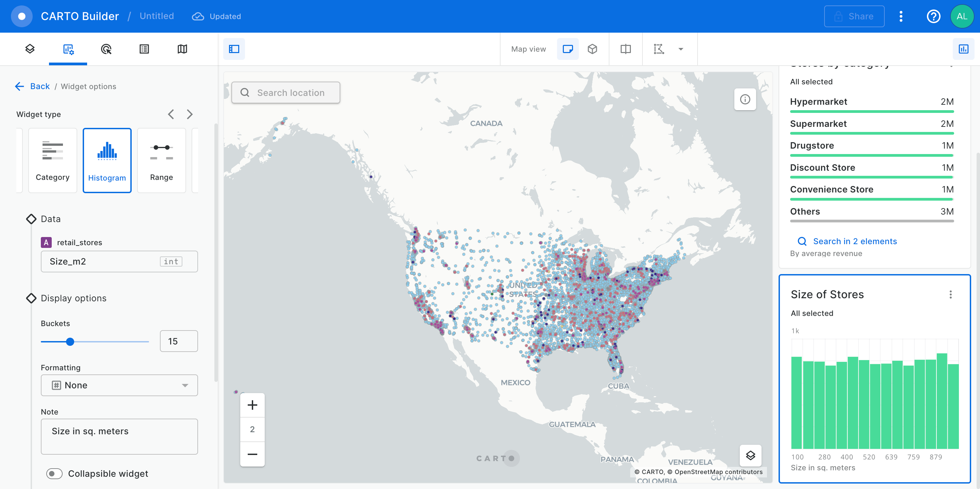Viewport: 980px width, 489px height.
Task: Click Search in 2 elements link
Action: point(854,241)
